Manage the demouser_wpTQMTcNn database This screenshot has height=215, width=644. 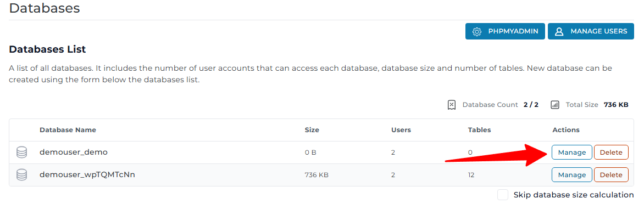point(571,175)
